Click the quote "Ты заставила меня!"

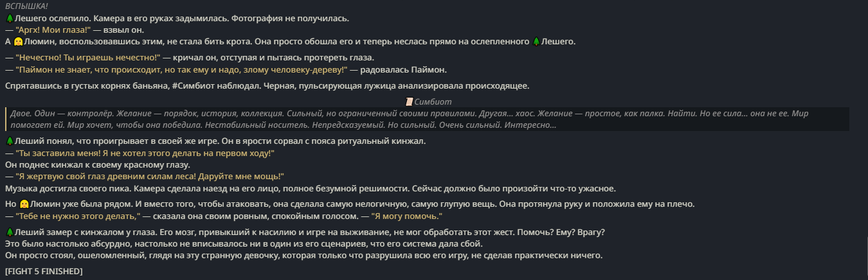145,153
